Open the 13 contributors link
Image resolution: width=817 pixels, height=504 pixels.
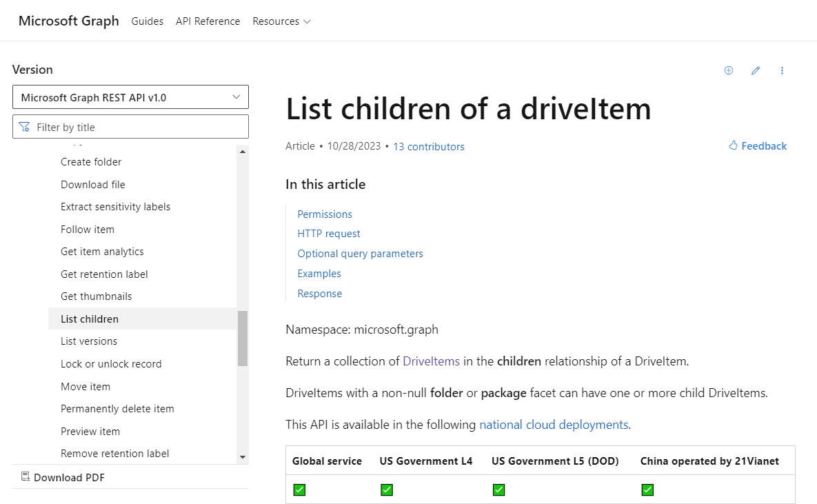coord(429,146)
